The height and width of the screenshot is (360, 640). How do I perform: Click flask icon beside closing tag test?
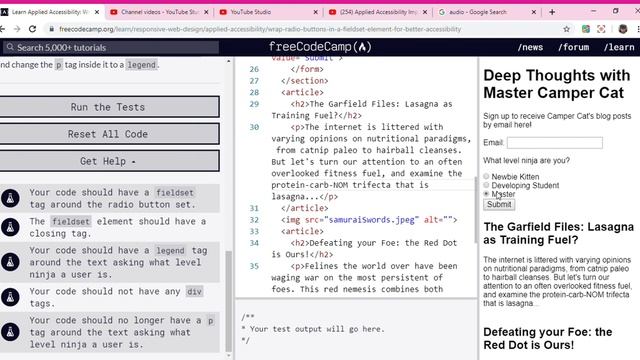10,227
